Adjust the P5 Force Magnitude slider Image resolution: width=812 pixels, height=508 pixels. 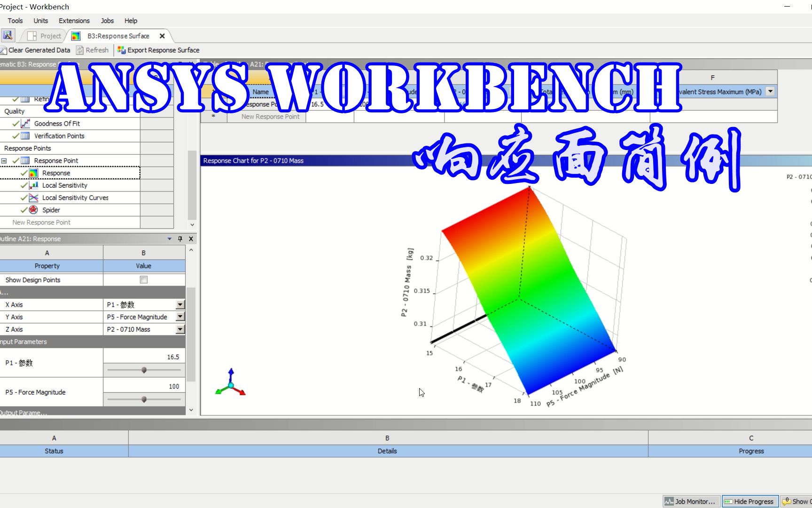144,399
